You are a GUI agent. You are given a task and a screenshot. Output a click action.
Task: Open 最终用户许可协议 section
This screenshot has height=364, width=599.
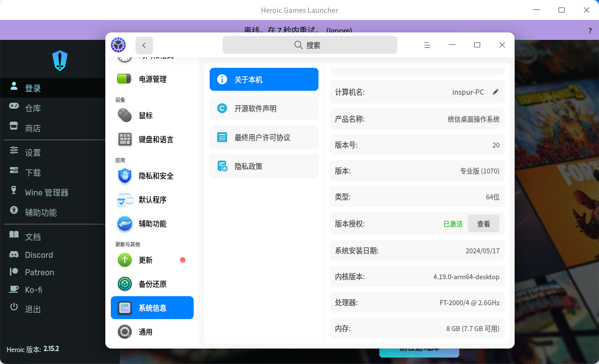[x=264, y=137]
